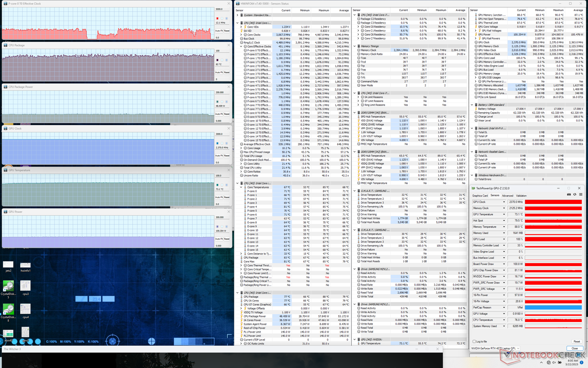Open the cpu3 desktop file icon
This screenshot has width=588, height=368.
(x=25, y=286)
